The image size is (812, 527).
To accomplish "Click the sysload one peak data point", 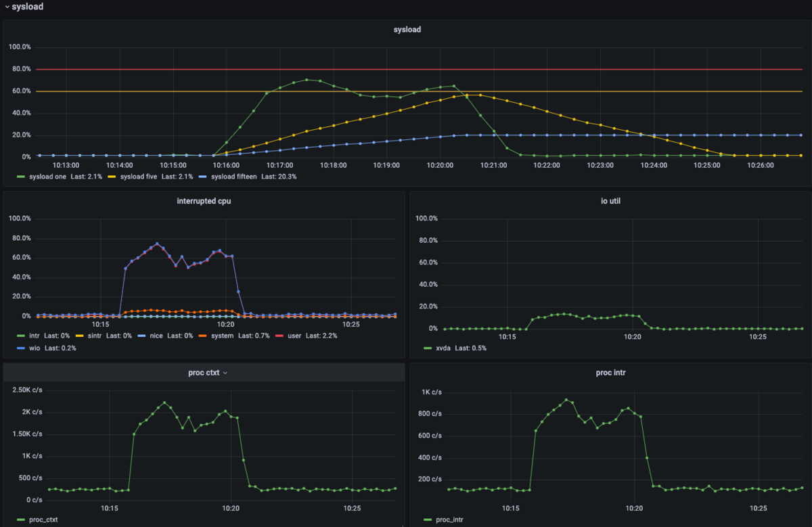I will tap(307, 80).
